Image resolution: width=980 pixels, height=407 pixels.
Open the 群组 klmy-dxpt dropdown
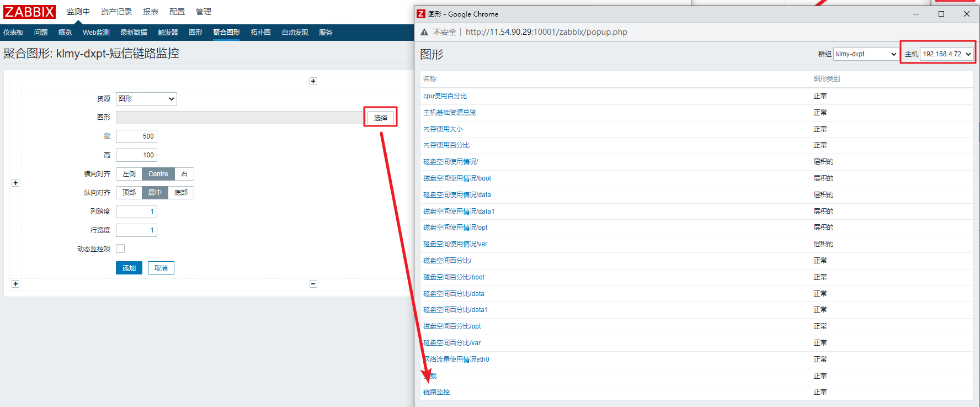point(865,54)
